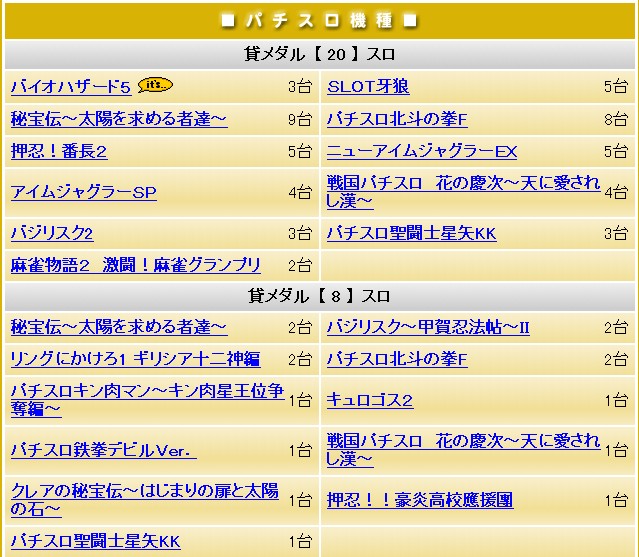Open パチスロキン肉マン～キン肉星王位争奪編～ link
Image resolution: width=639 pixels, height=557 pixels.
click(x=148, y=400)
